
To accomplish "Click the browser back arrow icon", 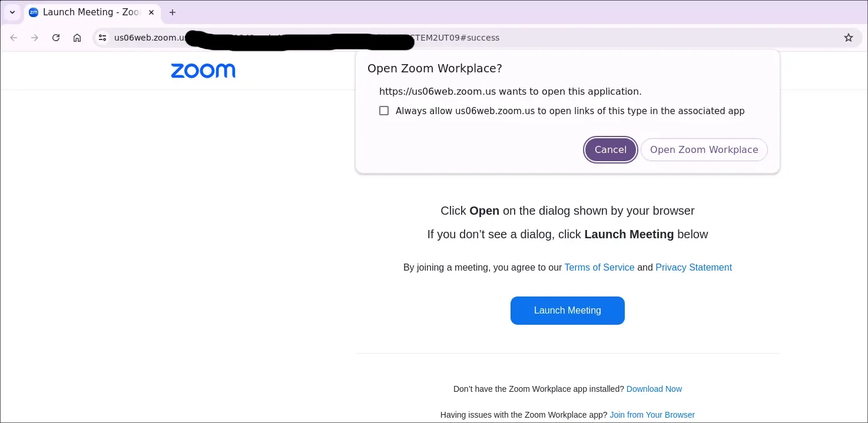I will tap(14, 38).
